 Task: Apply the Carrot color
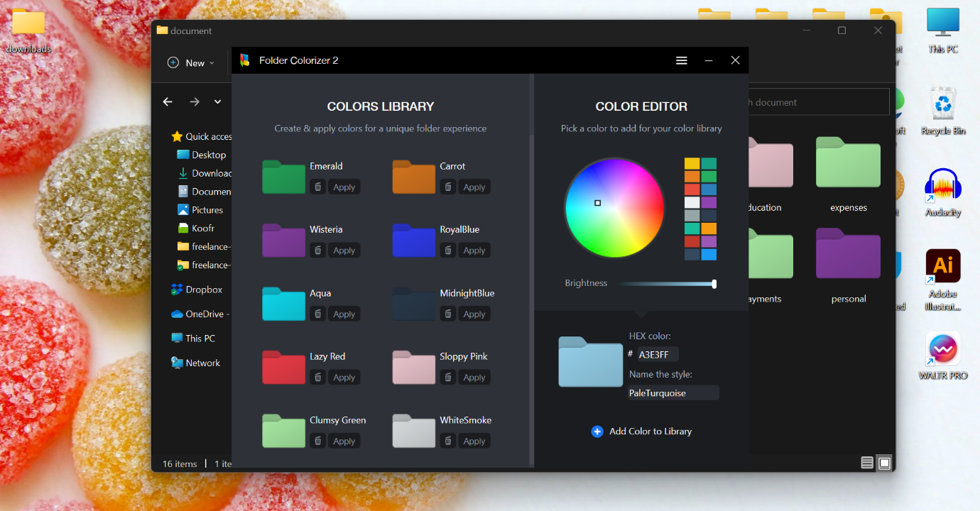pos(474,187)
